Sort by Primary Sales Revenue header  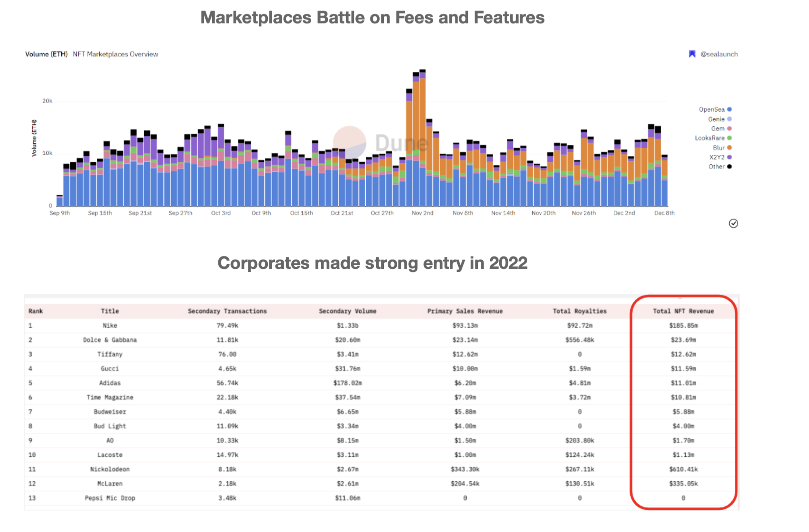tap(465, 311)
